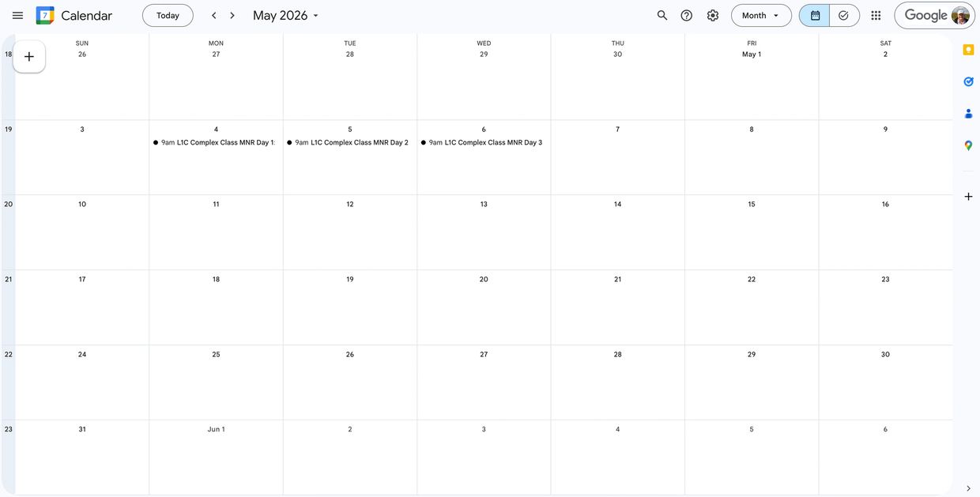Hide the side panel chevron
980x497 pixels.
click(968, 488)
